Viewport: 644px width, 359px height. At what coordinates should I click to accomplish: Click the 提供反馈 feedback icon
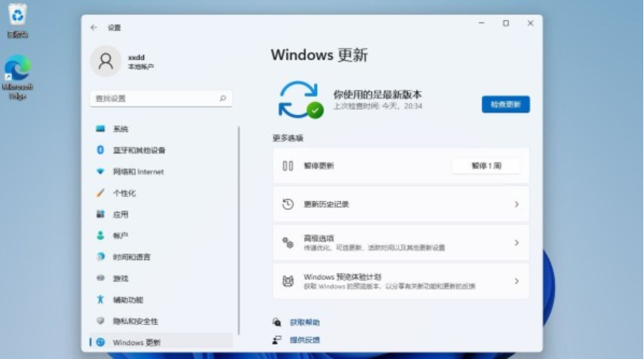tap(277, 340)
